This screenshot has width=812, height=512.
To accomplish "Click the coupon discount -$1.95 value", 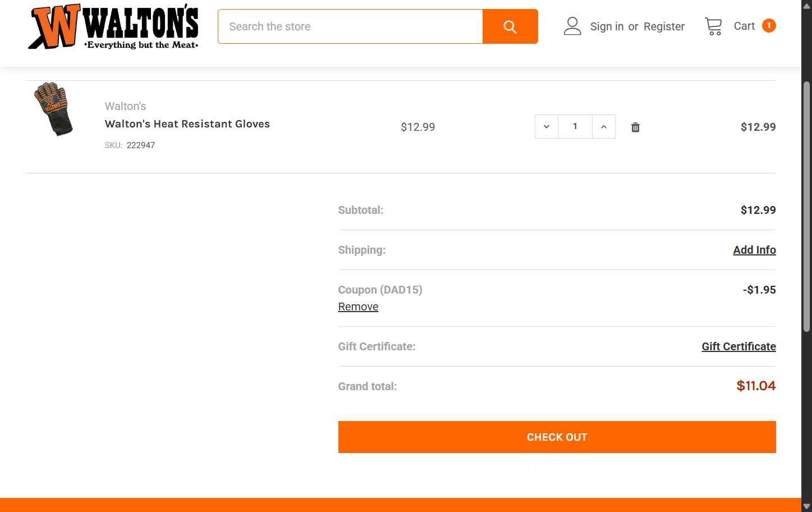I will click(x=759, y=290).
